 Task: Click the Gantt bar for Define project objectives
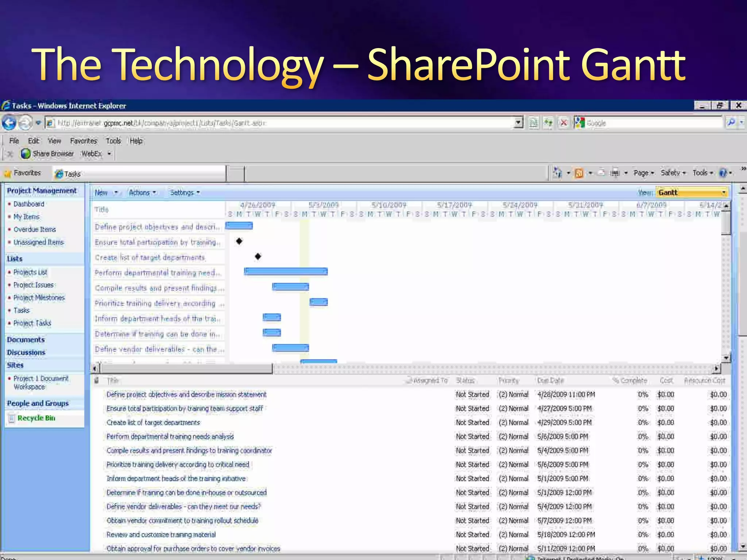pyautogui.click(x=239, y=226)
